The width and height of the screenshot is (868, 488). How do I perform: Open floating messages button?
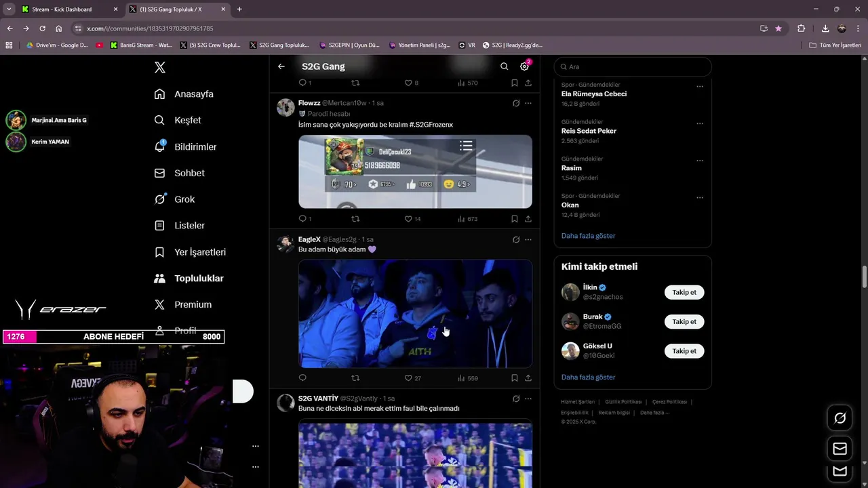click(x=840, y=449)
